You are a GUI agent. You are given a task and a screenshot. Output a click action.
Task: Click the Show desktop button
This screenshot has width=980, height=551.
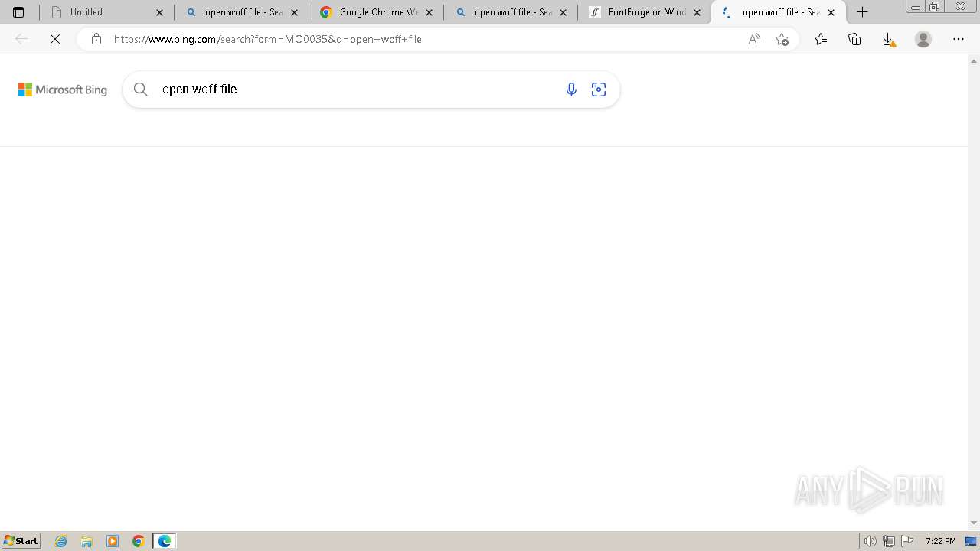[x=971, y=541]
